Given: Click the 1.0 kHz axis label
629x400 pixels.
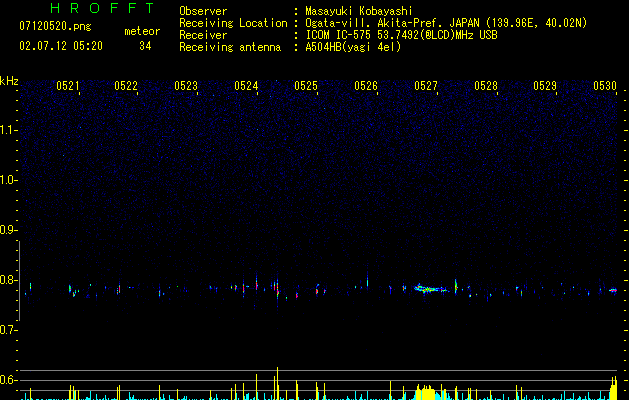Looking at the screenshot, I should click(8, 180).
